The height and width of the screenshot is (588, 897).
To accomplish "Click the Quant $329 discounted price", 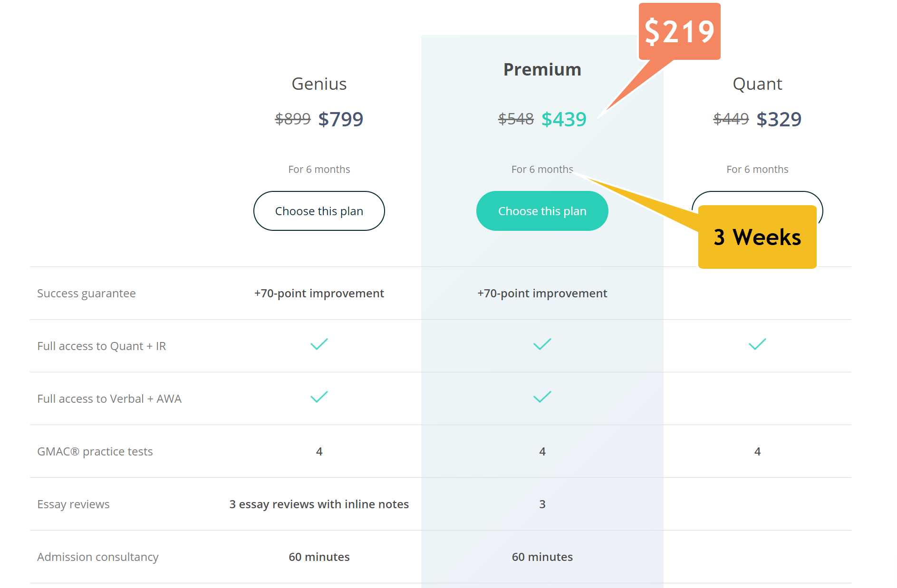I will coord(779,119).
